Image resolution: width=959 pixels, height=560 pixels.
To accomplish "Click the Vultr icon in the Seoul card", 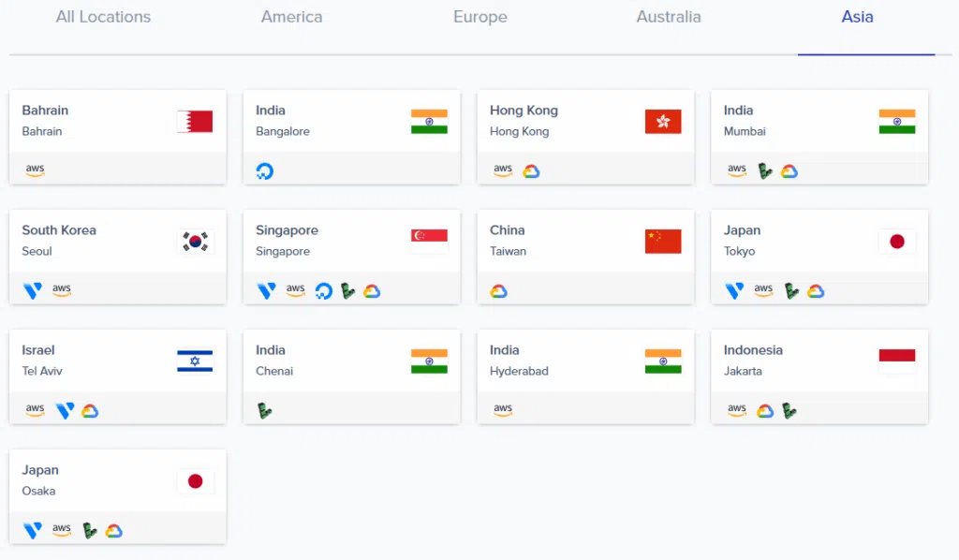I will pyautogui.click(x=33, y=290).
